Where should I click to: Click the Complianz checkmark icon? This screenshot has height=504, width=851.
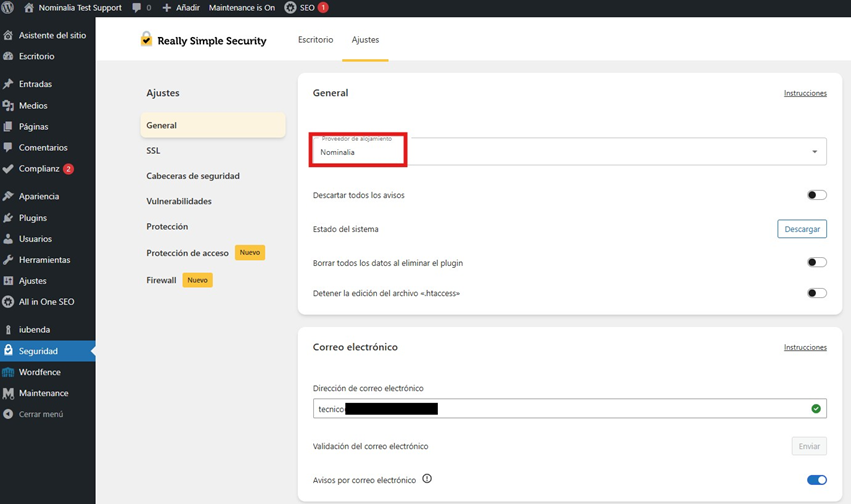pos(8,169)
